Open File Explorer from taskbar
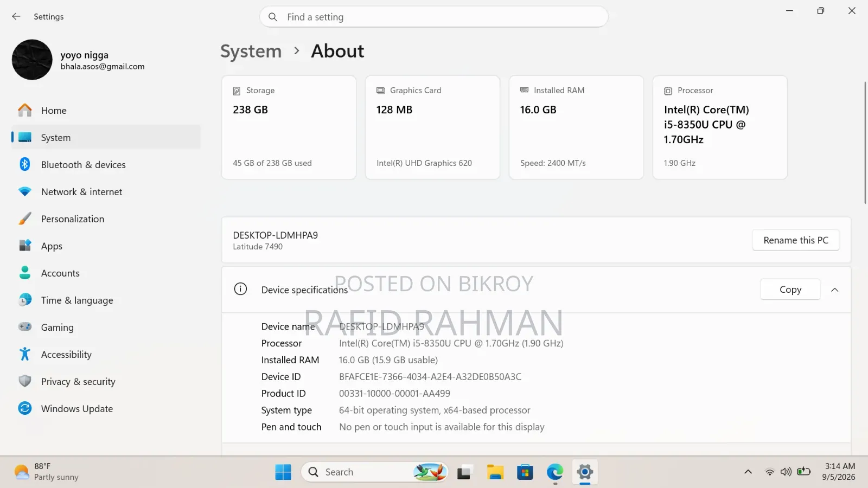 tap(495, 472)
